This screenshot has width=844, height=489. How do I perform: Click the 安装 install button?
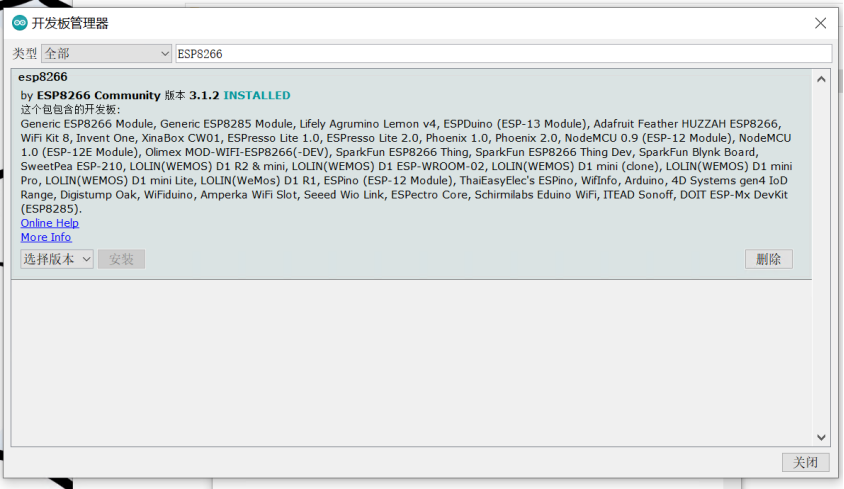121,259
